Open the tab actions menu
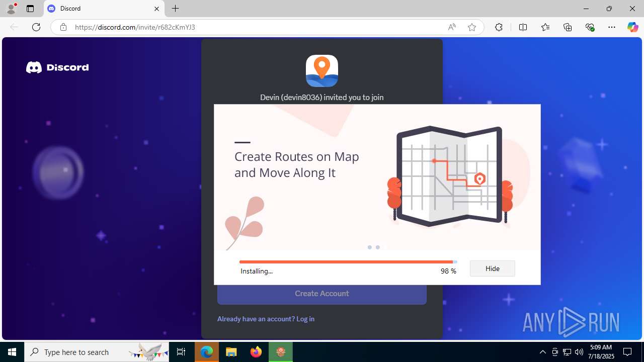 point(30,9)
